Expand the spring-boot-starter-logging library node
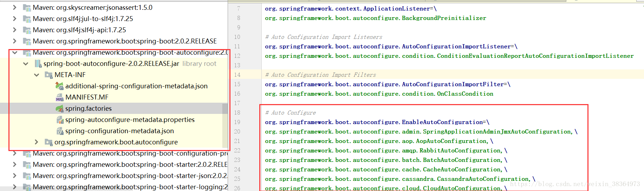 pyautogui.click(x=14, y=187)
